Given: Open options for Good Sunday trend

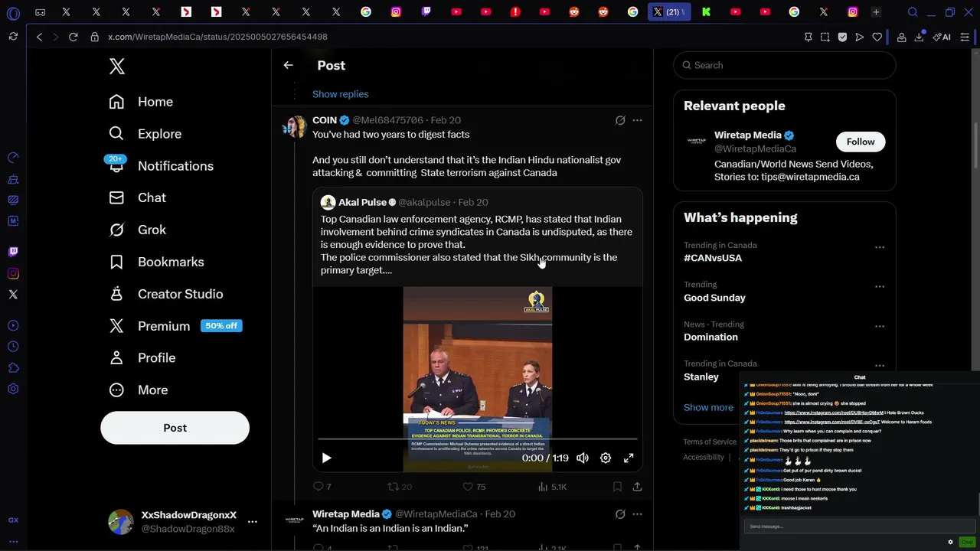Looking at the screenshot, I should click(x=880, y=287).
